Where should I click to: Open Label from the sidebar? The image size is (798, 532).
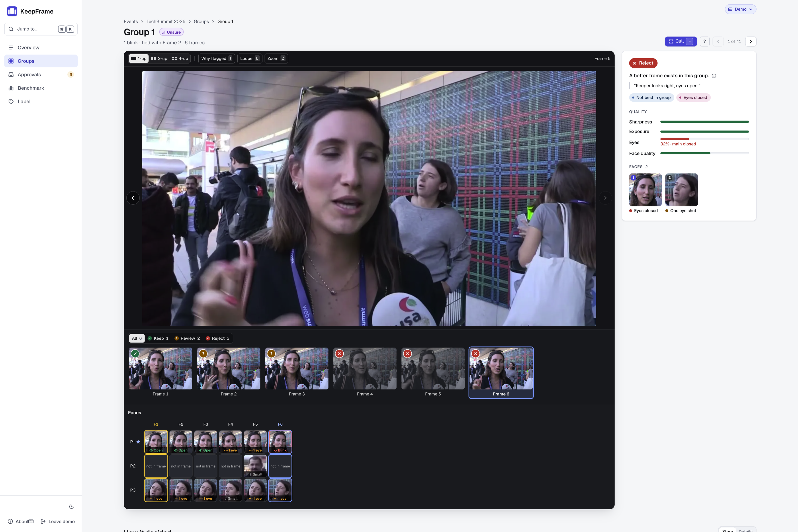41,102
